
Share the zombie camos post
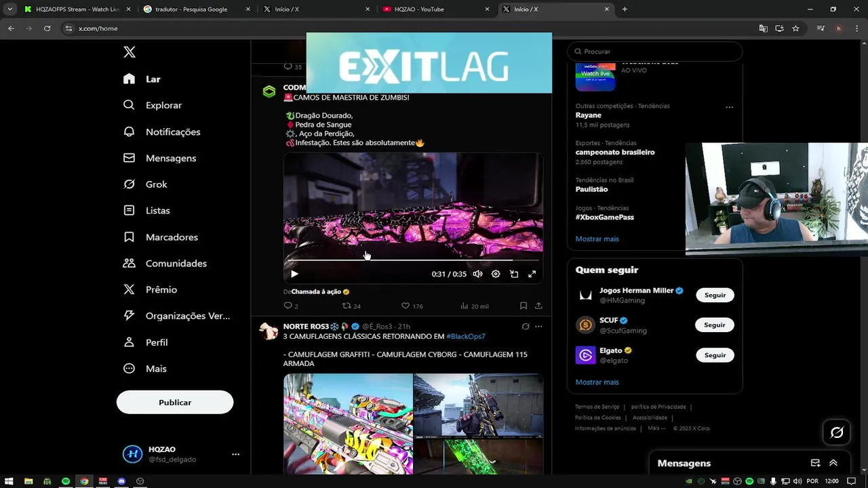538,306
